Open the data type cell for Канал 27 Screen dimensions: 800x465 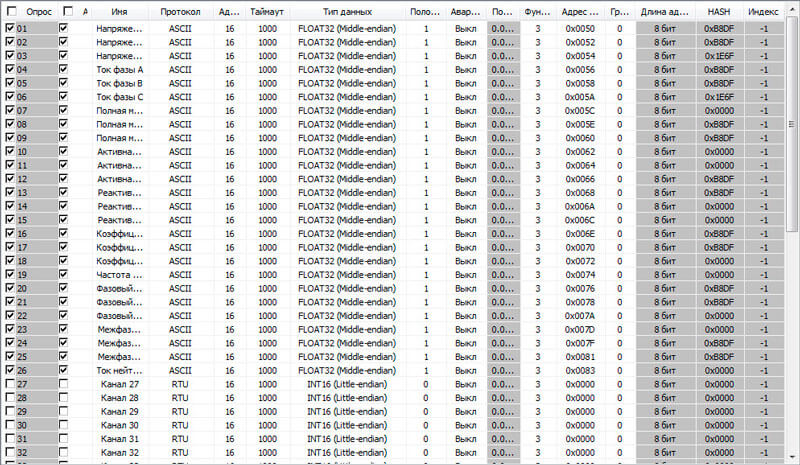click(347, 384)
